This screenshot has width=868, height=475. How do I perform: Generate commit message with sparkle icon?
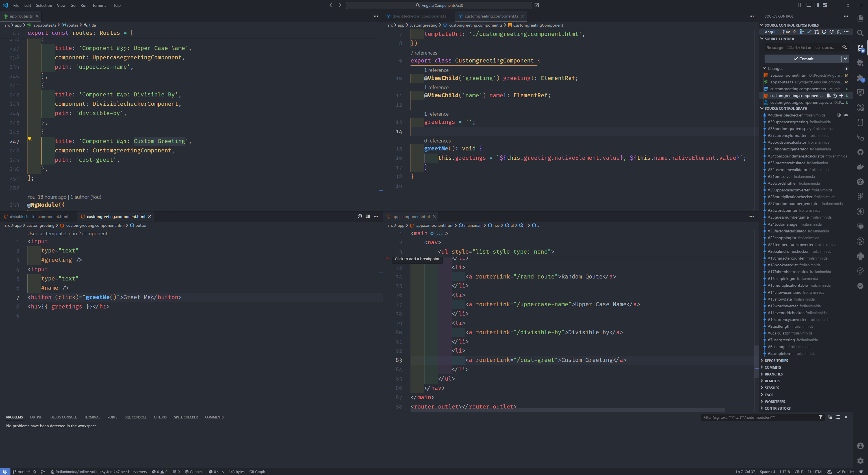(845, 47)
